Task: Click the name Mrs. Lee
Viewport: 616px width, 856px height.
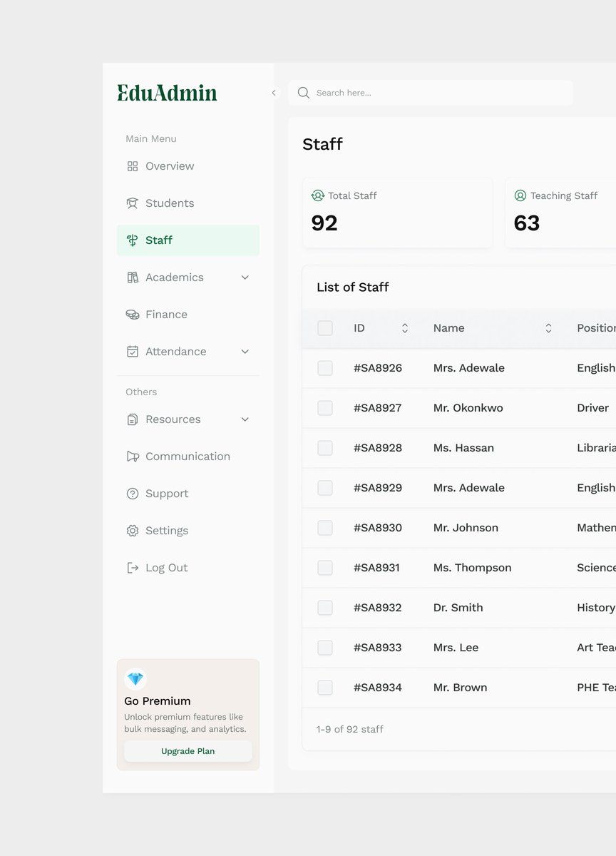Action: click(456, 648)
